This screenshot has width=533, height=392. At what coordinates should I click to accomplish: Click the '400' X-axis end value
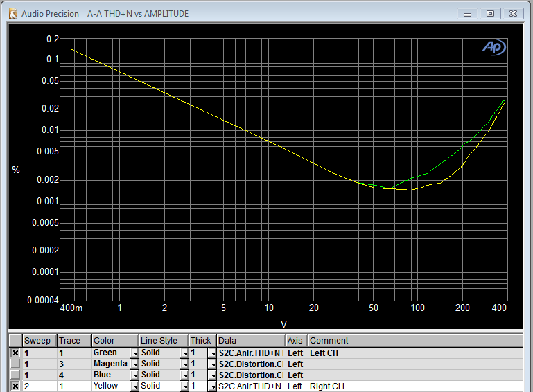click(x=499, y=308)
